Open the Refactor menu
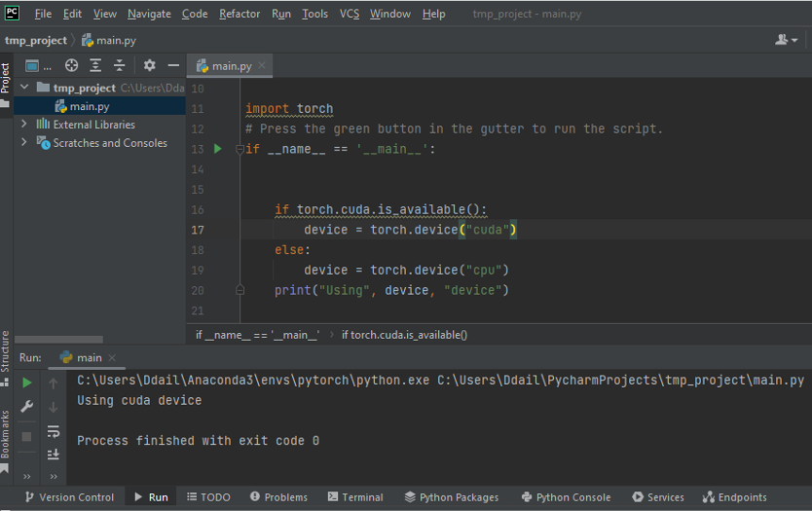Viewport: 812px width, 511px height. [x=240, y=14]
